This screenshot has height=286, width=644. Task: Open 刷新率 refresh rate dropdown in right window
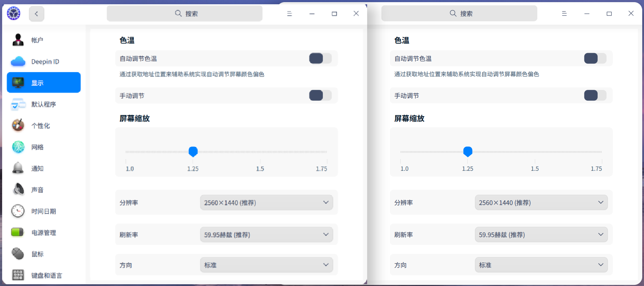pos(541,235)
